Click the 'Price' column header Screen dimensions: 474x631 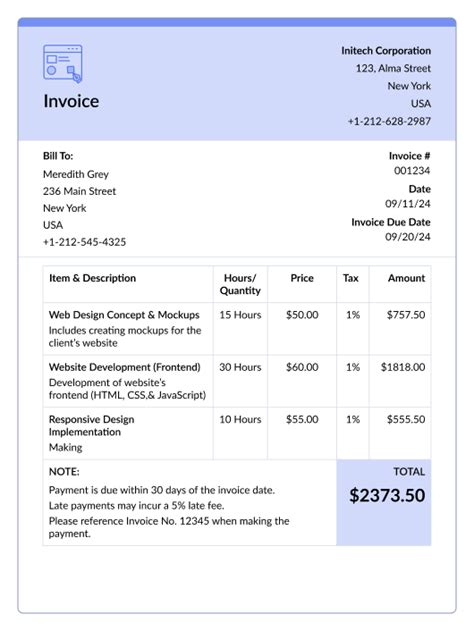click(x=302, y=278)
